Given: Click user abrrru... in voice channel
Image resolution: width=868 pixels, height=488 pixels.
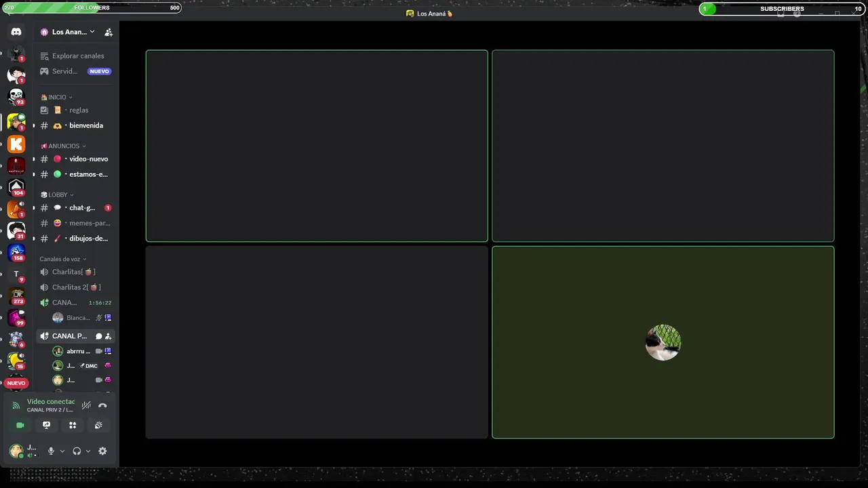Looking at the screenshot, I should [x=81, y=351].
